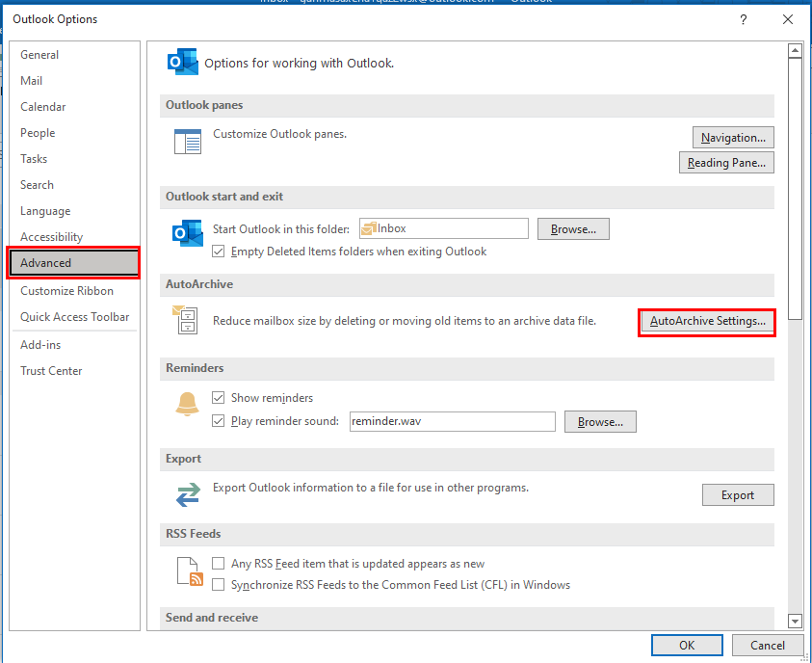Click the Navigation... button

[733, 137]
